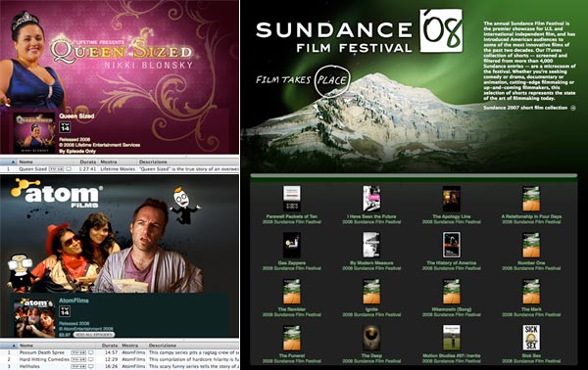
Task: Click the arrow icon beside Sundance 2007 short film collection
Action: coord(573,108)
